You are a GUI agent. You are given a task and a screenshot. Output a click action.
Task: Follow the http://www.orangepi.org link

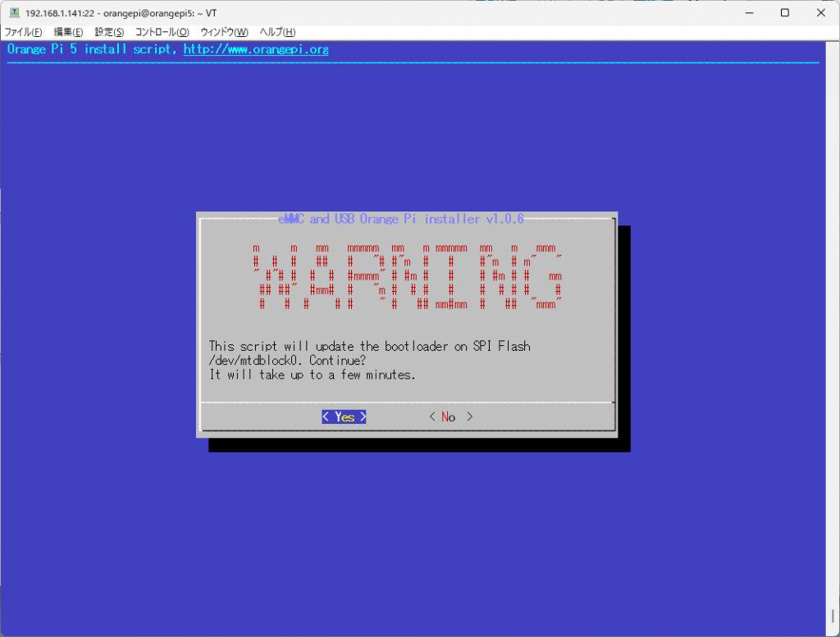[256, 49]
